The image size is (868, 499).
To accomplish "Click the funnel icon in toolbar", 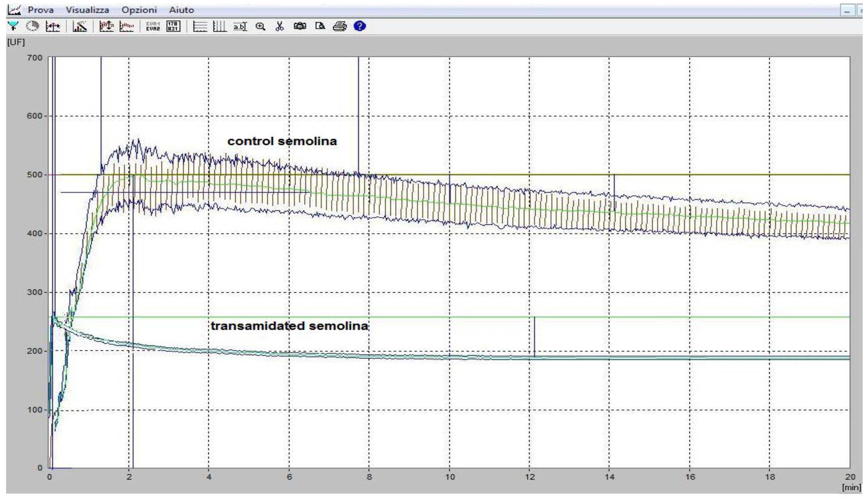I will (13, 26).
